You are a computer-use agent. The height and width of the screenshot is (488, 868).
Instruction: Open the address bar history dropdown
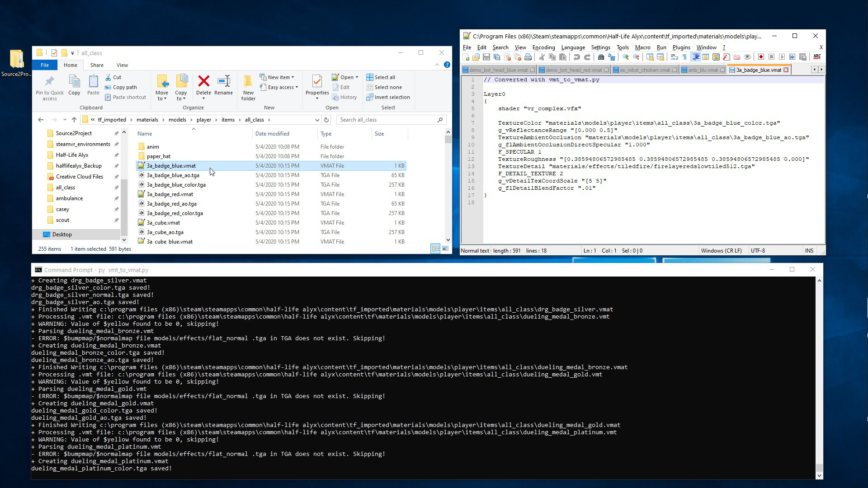coord(317,120)
